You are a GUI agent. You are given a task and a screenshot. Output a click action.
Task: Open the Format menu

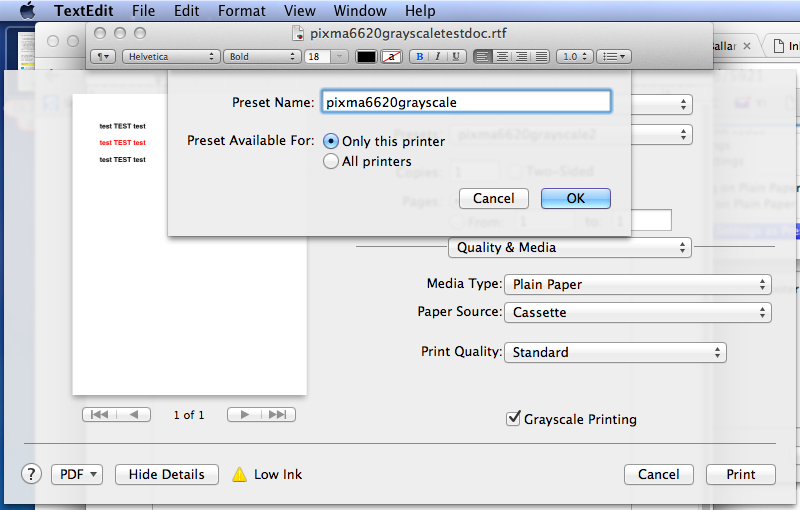[x=242, y=11]
